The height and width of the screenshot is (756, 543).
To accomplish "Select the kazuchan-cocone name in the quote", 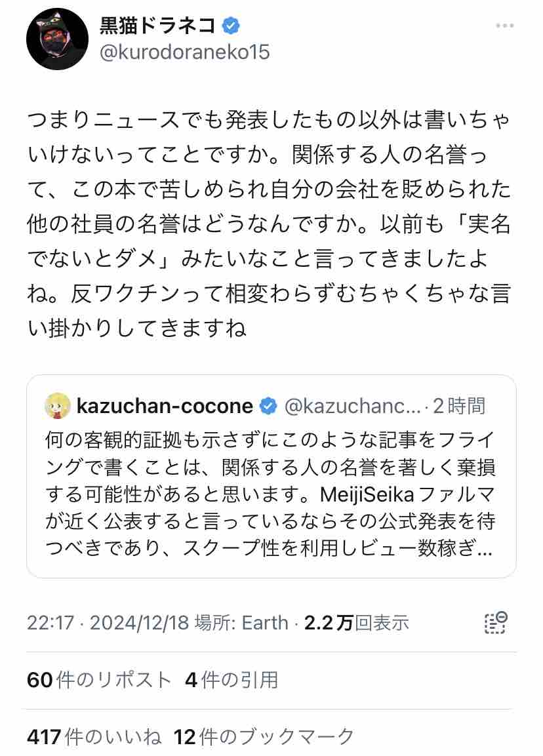I will tap(165, 406).
